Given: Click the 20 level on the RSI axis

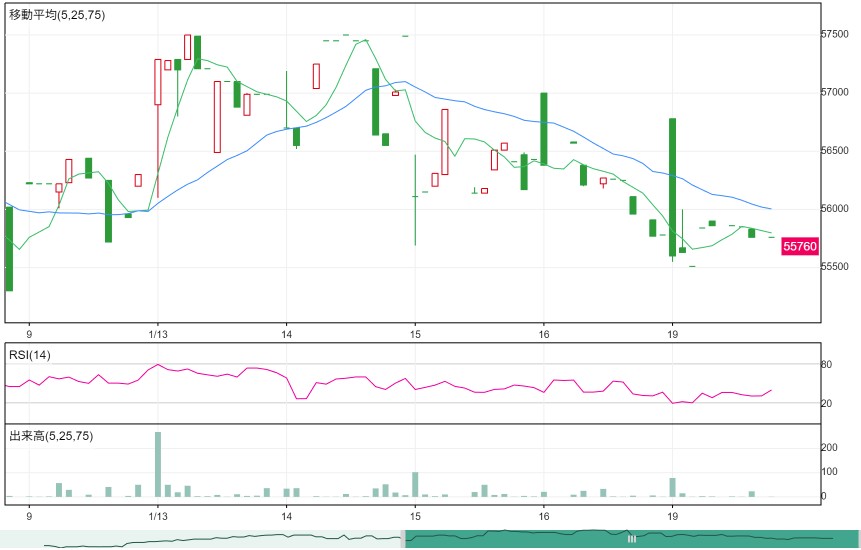Looking at the screenshot, I should (x=826, y=403).
